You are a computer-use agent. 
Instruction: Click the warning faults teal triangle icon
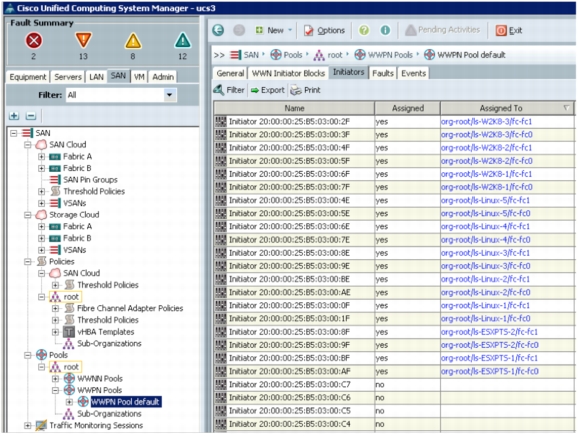coord(182,41)
